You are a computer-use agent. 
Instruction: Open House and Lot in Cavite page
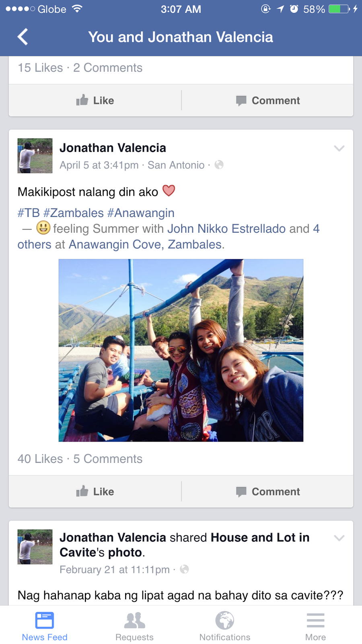tap(185, 545)
